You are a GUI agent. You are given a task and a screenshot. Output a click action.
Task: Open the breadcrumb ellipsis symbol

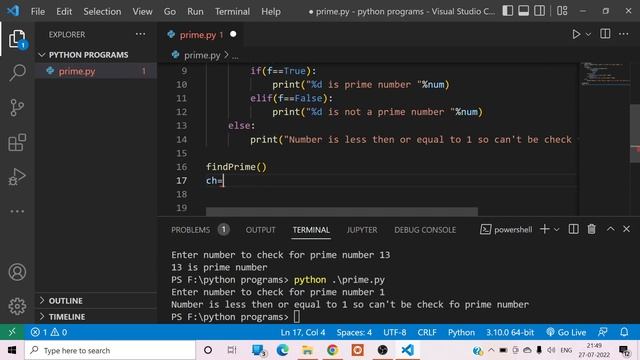[235, 56]
